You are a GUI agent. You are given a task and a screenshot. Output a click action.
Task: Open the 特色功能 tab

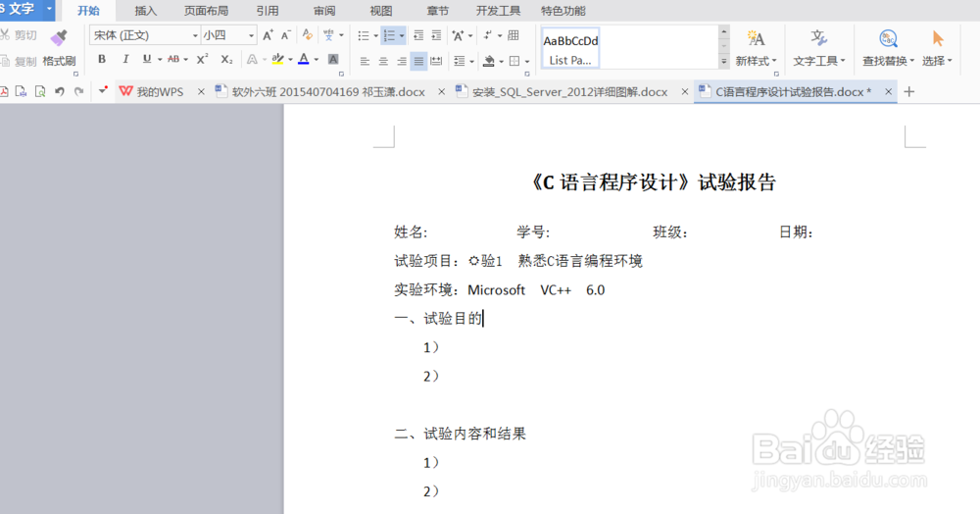click(563, 11)
